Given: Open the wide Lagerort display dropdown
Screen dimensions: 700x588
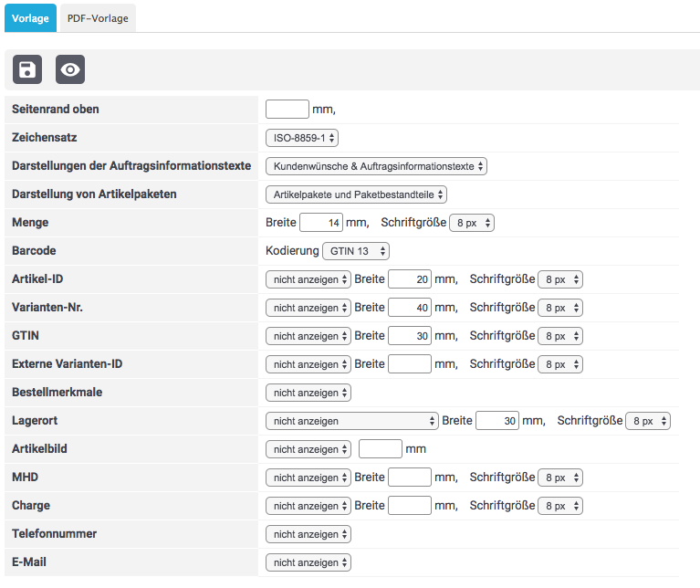Looking at the screenshot, I should pyautogui.click(x=351, y=421).
